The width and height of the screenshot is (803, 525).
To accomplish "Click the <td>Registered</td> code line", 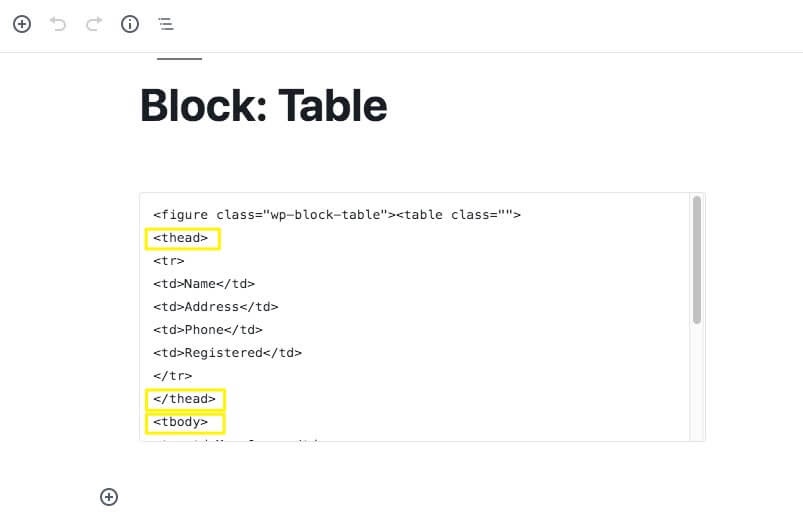I will (227, 353).
